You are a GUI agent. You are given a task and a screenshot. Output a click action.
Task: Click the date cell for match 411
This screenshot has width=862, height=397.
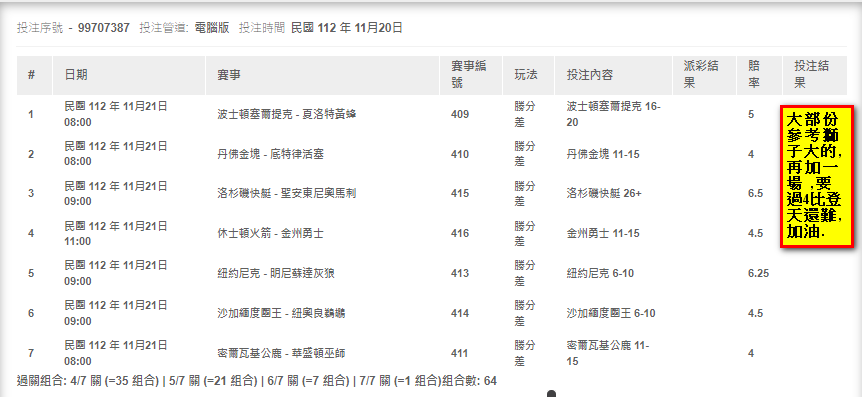[x=116, y=353]
